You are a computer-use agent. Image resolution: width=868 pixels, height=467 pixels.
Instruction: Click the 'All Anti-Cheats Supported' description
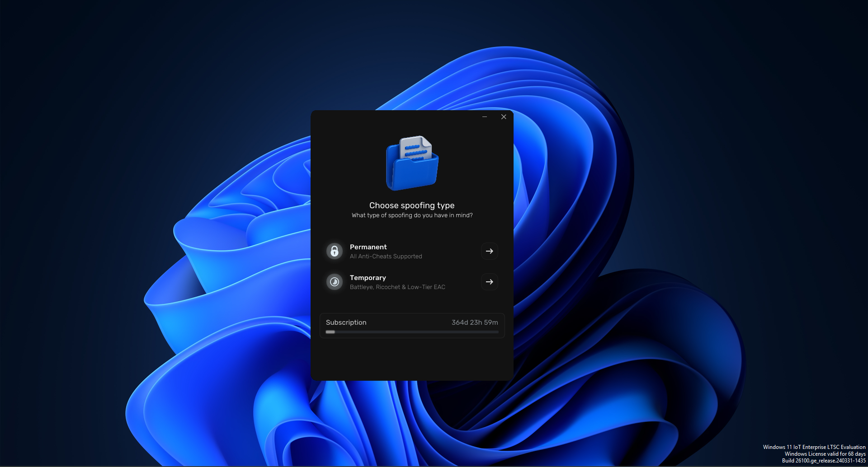386,257
